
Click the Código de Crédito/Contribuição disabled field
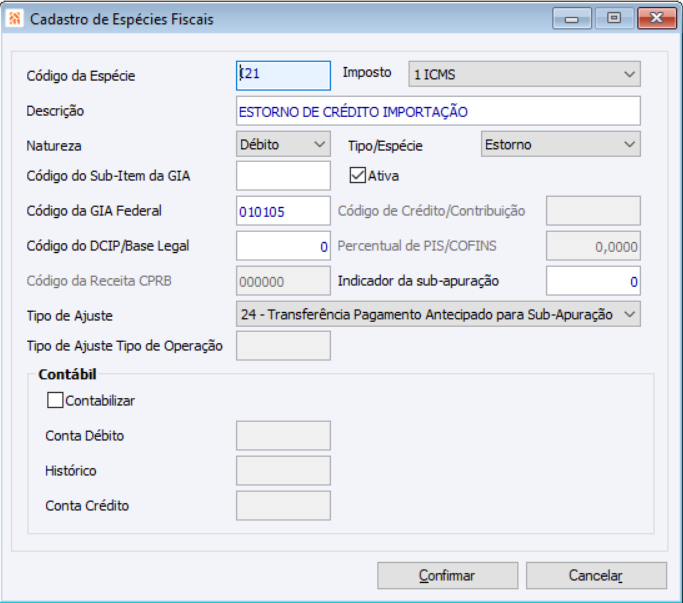(x=593, y=211)
